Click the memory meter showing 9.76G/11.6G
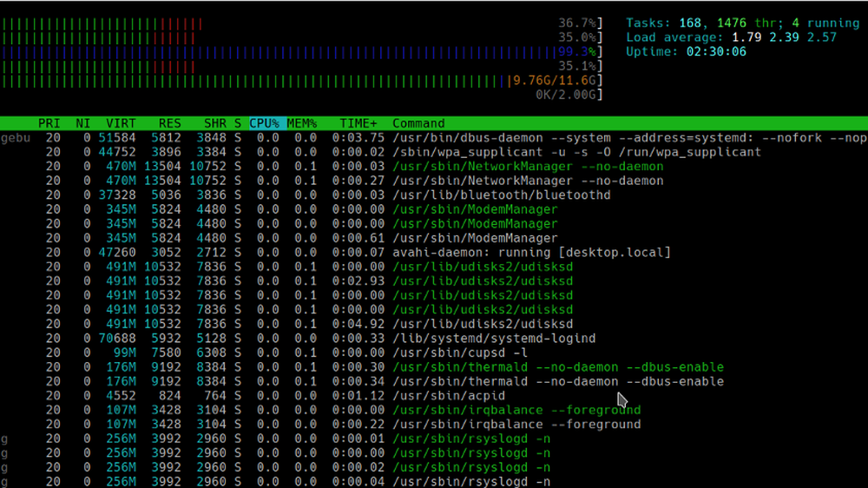The width and height of the screenshot is (868, 488). coord(302,81)
